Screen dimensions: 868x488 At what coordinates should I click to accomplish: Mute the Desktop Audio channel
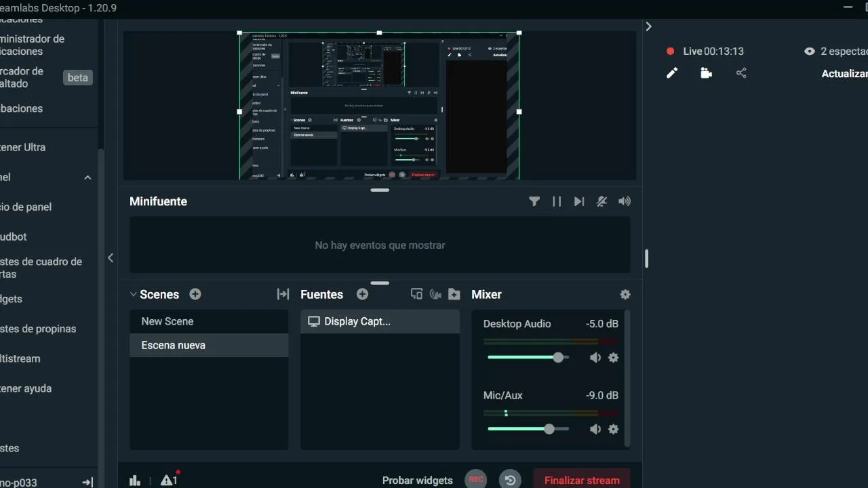[x=595, y=357]
